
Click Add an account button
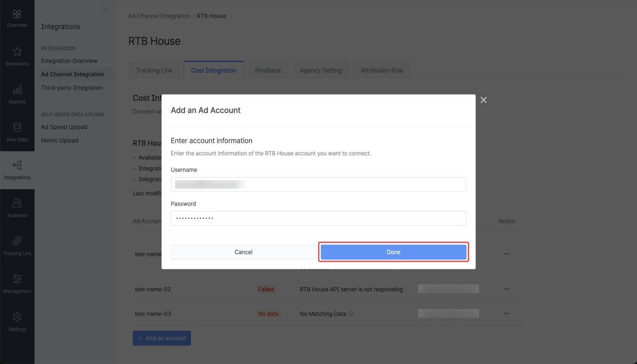point(162,338)
